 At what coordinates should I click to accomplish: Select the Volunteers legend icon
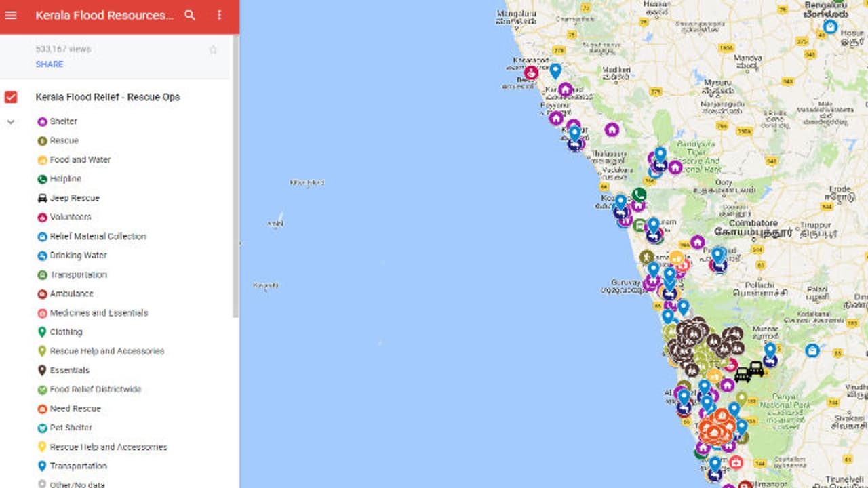[42, 217]
